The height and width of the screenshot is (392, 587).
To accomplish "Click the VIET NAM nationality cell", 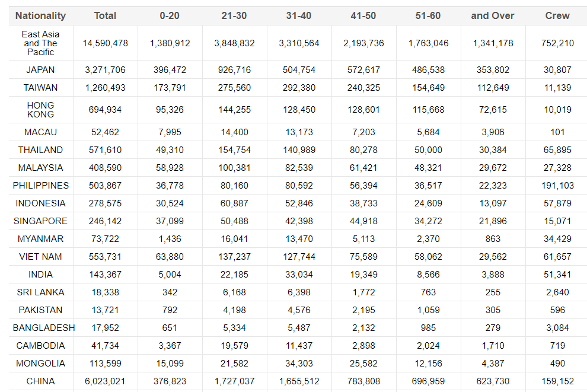I will tap(40, 257).
